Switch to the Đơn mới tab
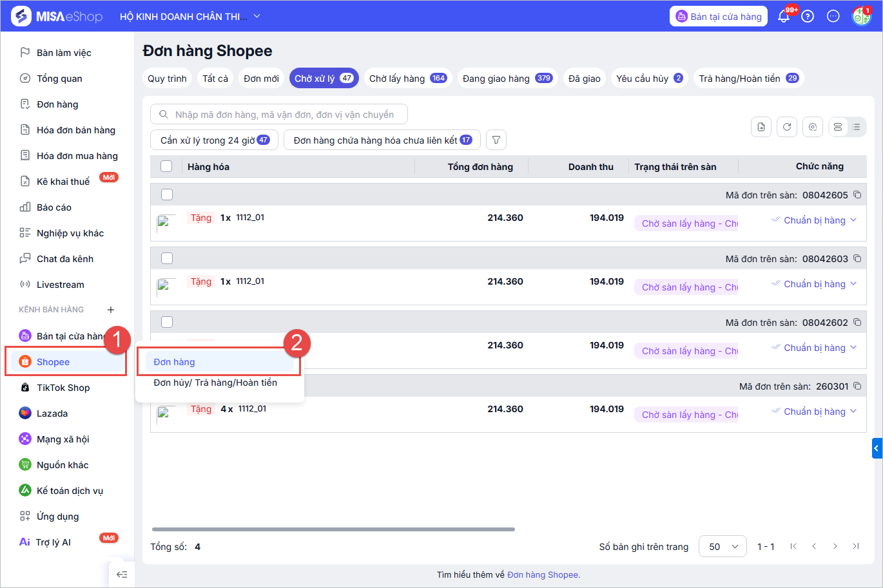This screenshot has height=588, width=883. coord(262,79)
